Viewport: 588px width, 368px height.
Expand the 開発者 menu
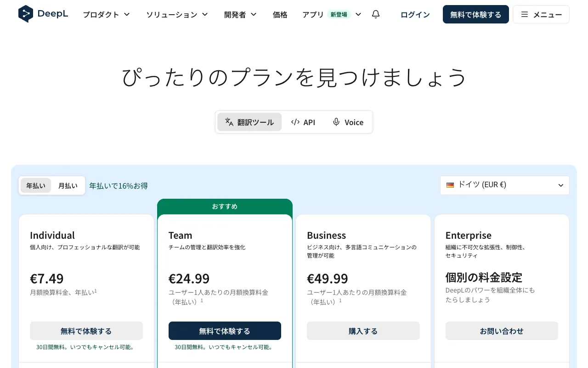pyautogui.click(x=241, y=14)
